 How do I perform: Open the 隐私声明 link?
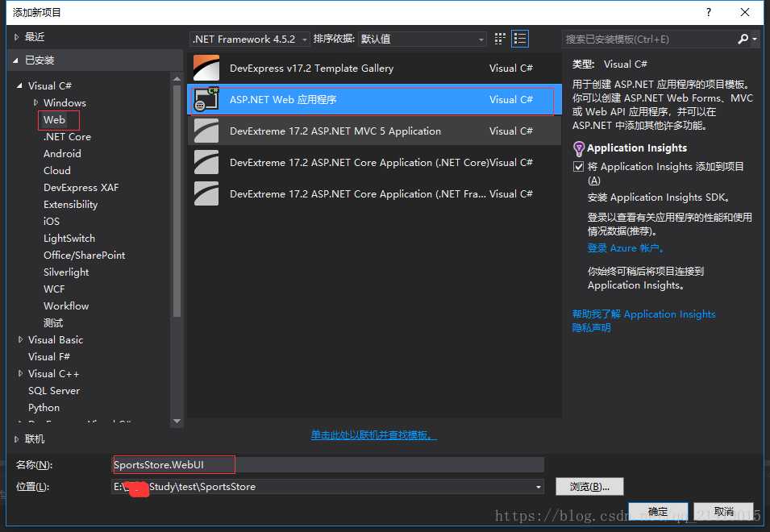[591, 327]
